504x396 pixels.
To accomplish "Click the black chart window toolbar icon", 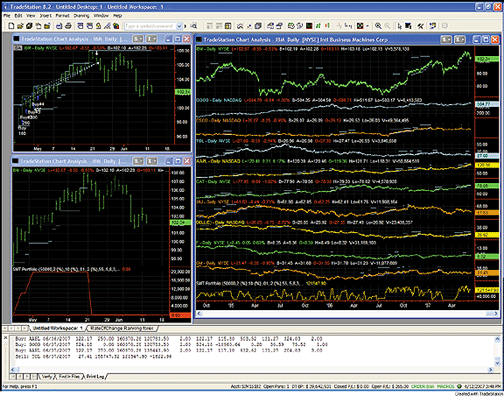I will (x=309, y=26).
